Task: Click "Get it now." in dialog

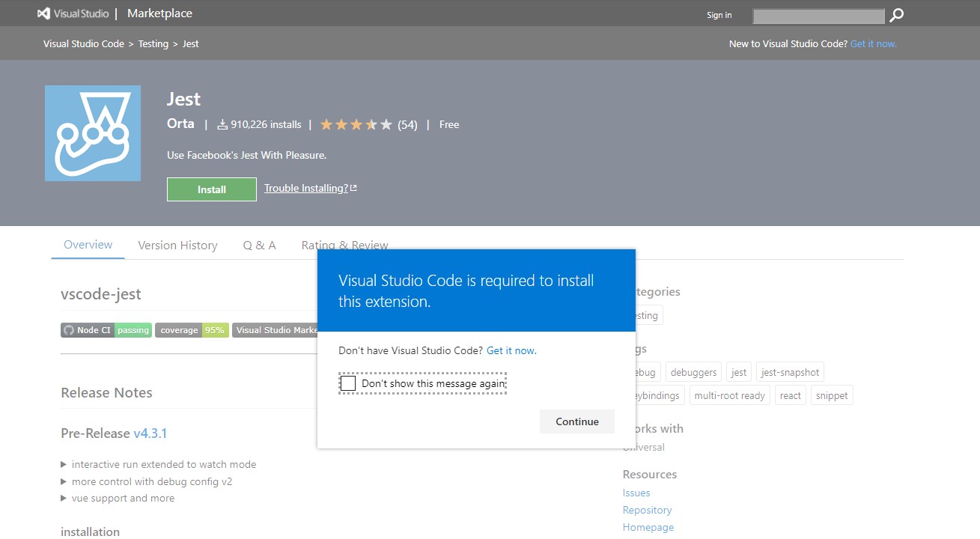Action: tap(511, 350)
